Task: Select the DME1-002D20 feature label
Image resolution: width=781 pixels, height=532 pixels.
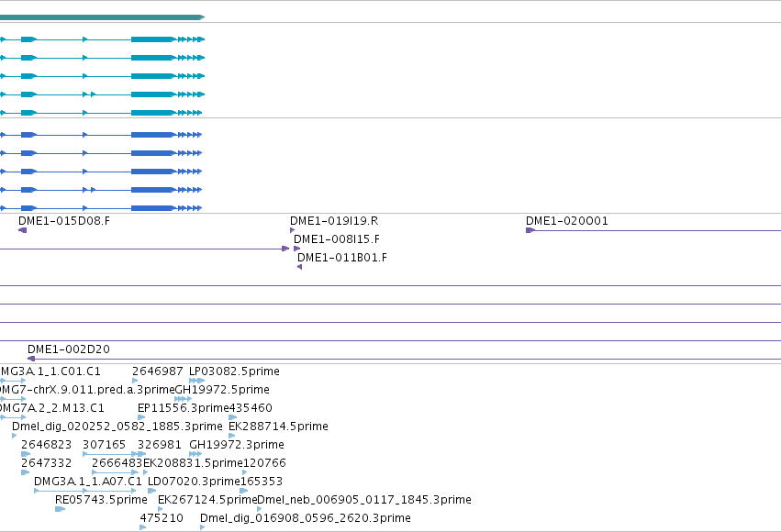Action: click(69, 349)
